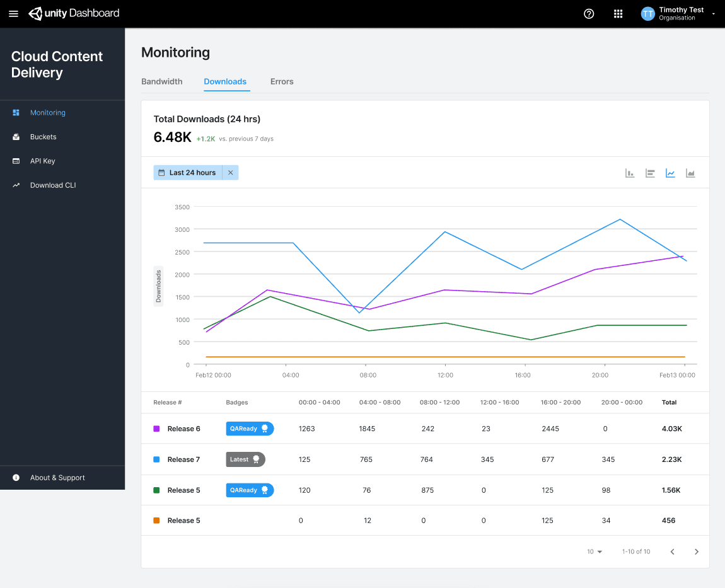Image resolution: width=725 pixels, height=588 pixels.
Task: Open the Download CLI page
Action: (54, 185)
